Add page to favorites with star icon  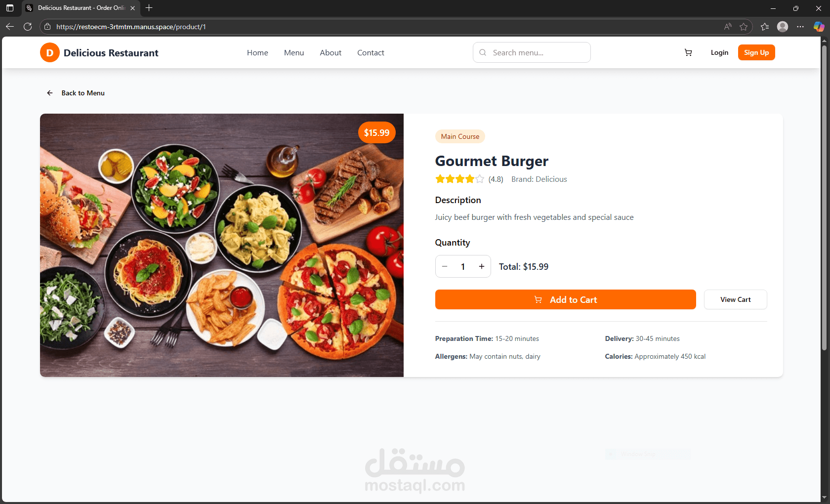[x=744, y=27]
